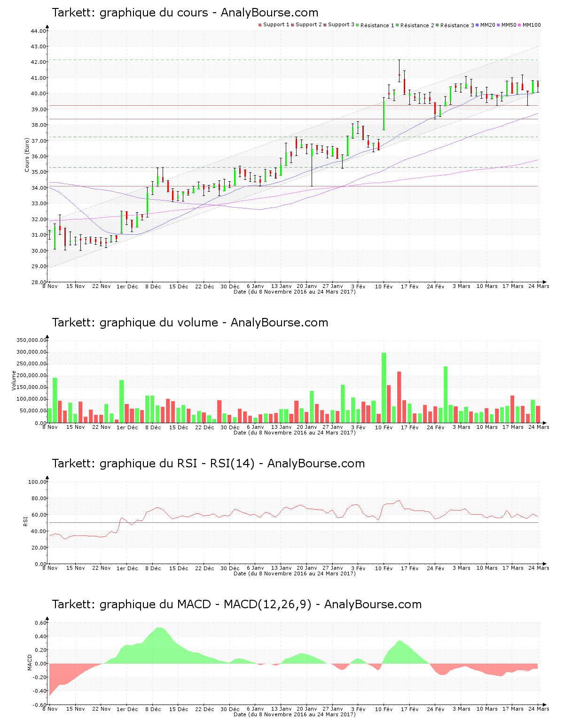564x728 pixels.
Task: Click the -0.40 MACD axis value
Action: (39, 691)
